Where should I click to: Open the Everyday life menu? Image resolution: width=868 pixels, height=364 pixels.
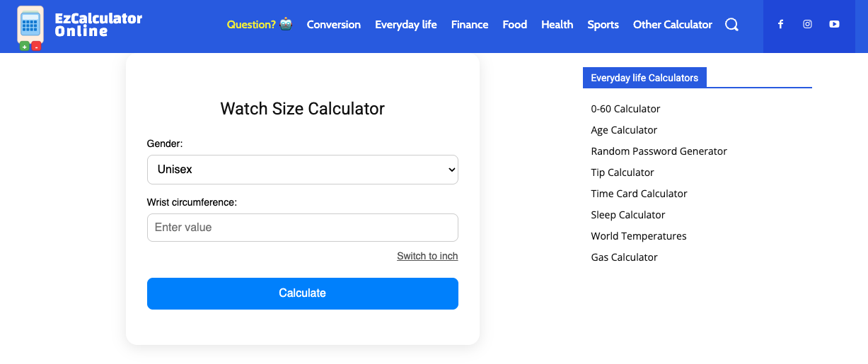click(406, 25)
